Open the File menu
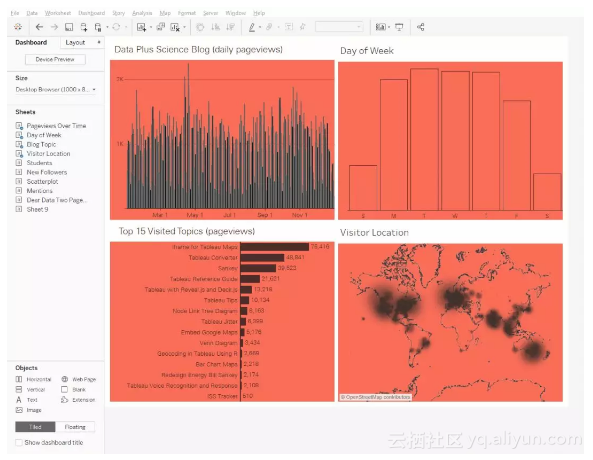This screenshot has width=593, height=460. tap(15, 13)
